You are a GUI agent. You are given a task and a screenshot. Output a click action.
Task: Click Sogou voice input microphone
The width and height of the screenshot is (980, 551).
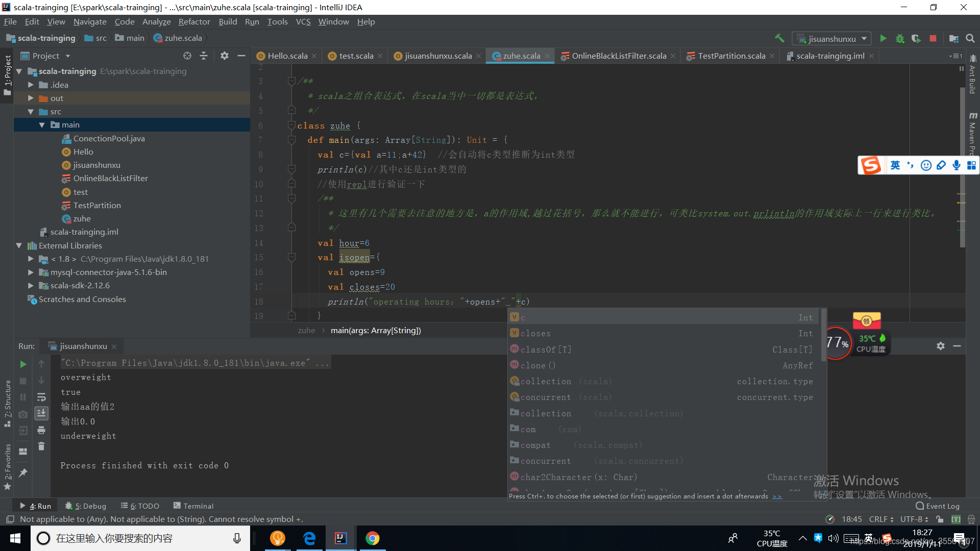957,165
